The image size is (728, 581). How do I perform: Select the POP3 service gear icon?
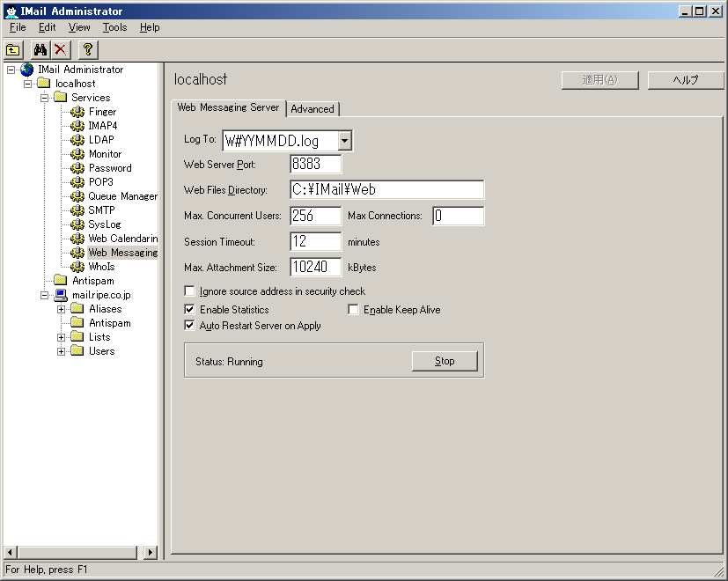pos(77,182)
